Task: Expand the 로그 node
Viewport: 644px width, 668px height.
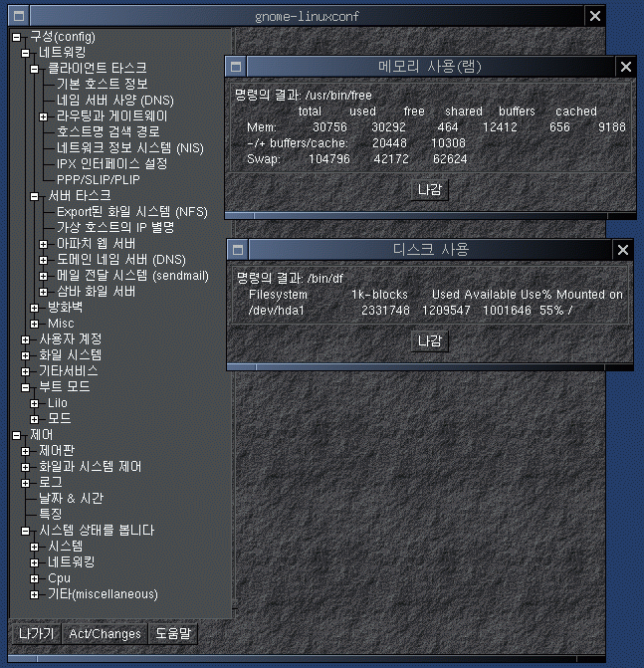Action: 26,483
